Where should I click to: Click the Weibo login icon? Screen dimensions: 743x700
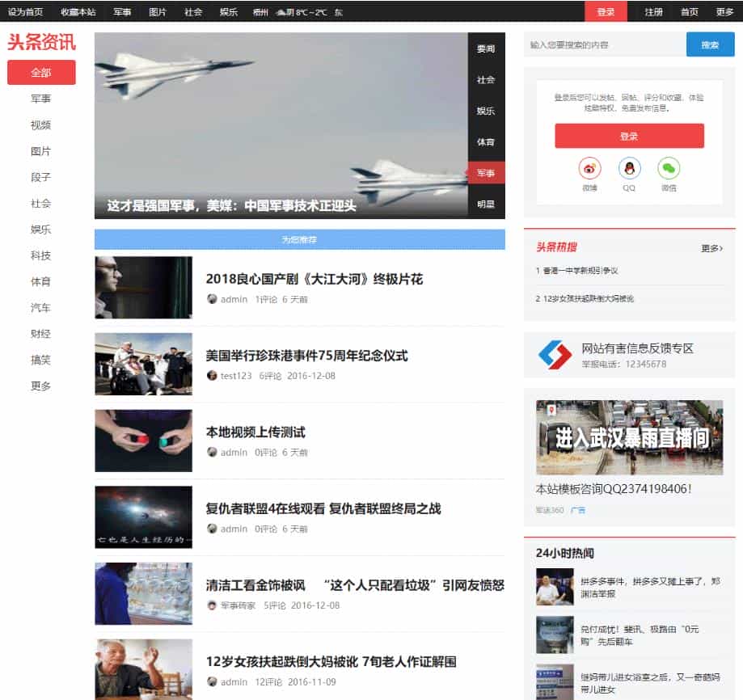[x=589, y=168]
